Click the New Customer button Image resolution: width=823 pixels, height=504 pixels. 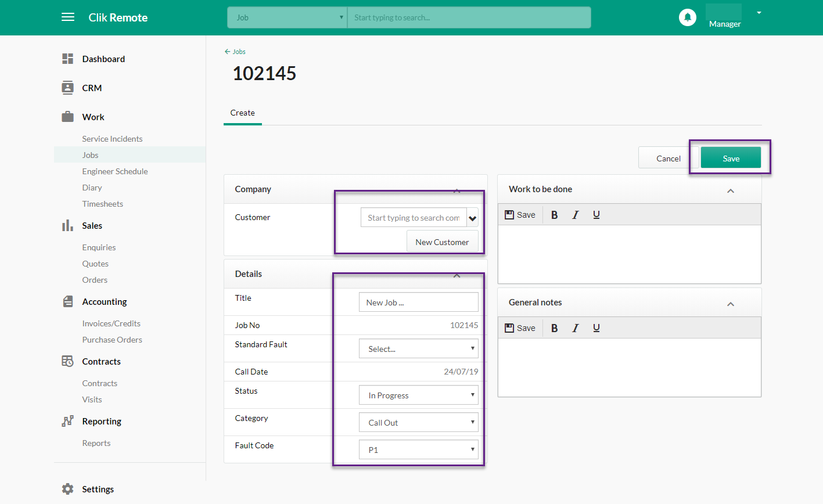coord(442,242)
